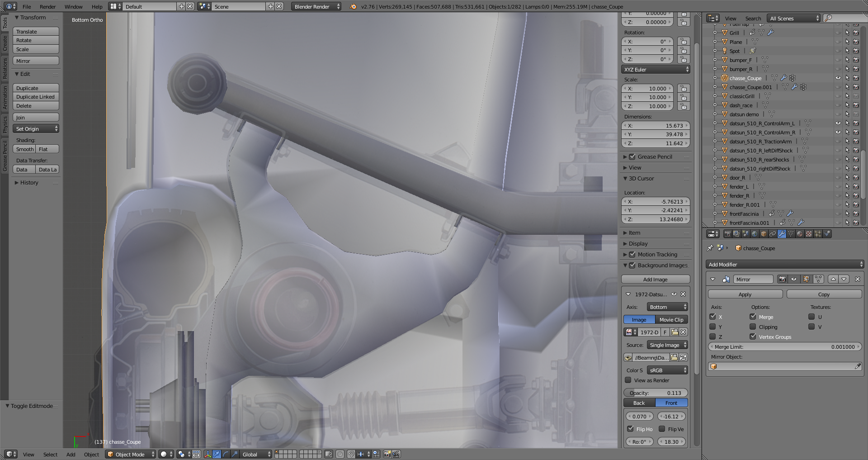Click the Apply modifier button
This screenshot has width=868, height=460.
click(745, 294)
